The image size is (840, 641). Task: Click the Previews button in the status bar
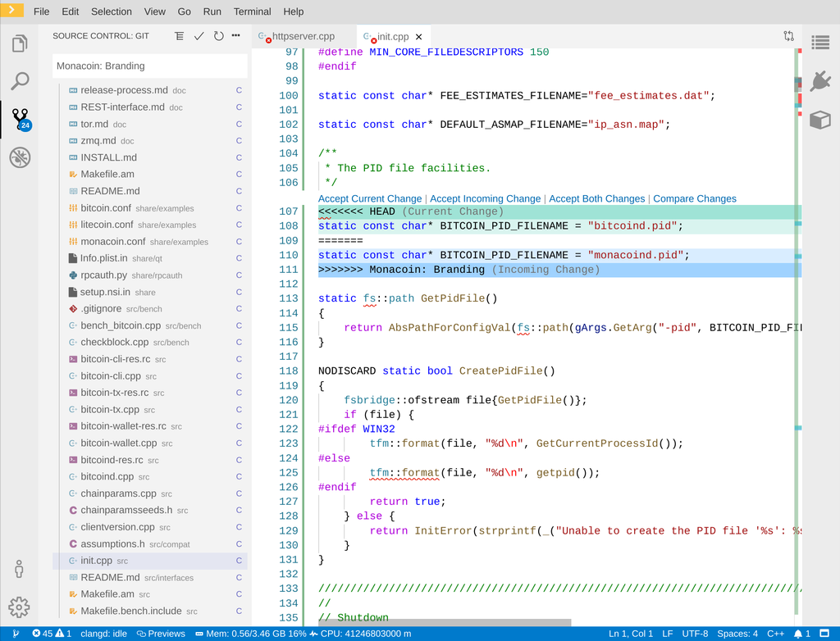point(162,634)
